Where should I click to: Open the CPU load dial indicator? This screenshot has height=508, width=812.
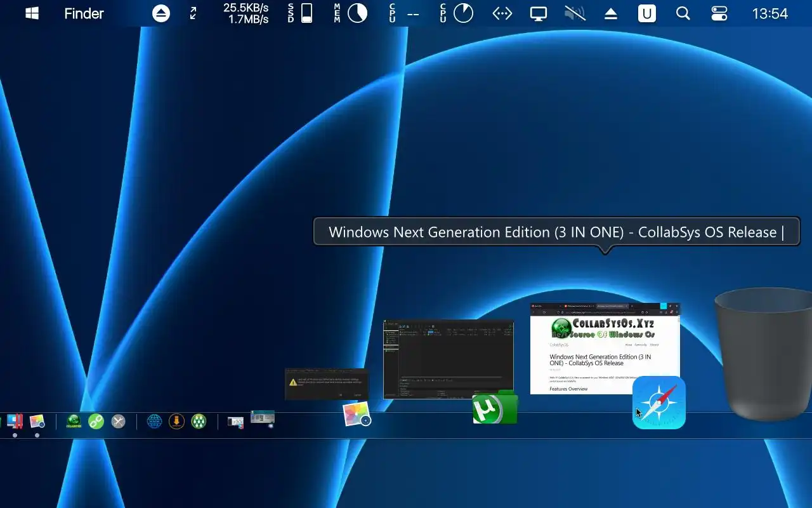457,13
